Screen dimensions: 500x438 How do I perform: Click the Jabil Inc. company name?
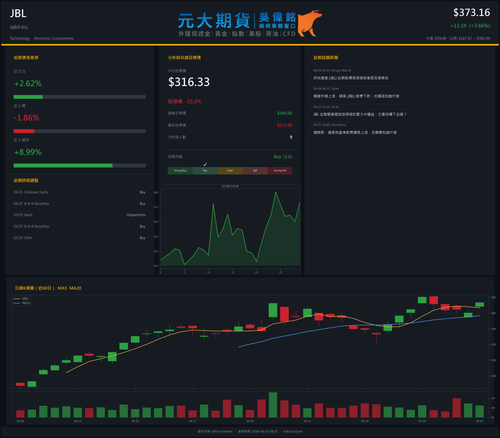click(x=19, y=27)
